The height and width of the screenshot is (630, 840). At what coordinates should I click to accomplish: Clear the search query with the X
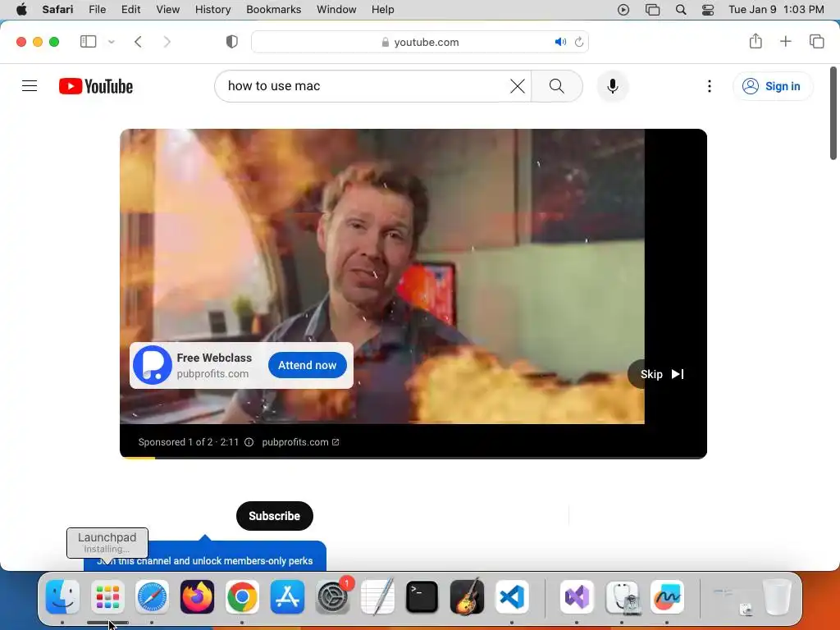pyautogui.click(x=518, y=85)
